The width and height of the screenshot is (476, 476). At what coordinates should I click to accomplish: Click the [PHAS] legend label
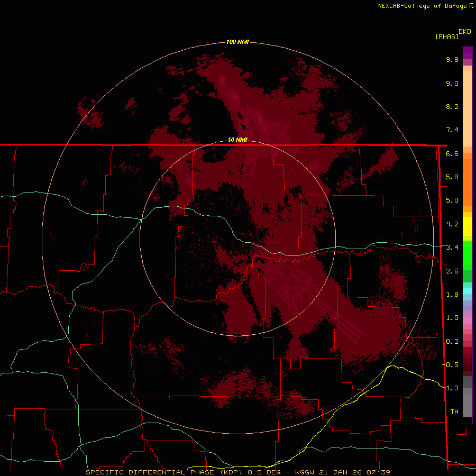point(447,36)
